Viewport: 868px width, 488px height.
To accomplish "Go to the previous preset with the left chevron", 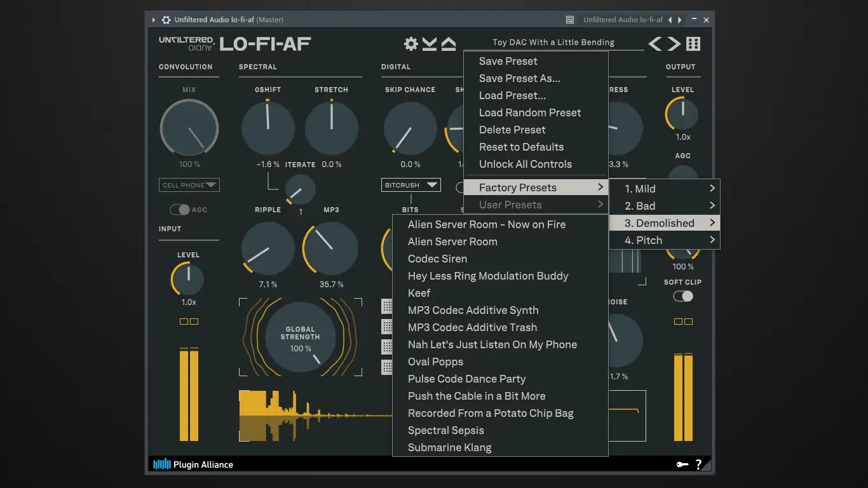I will click(655, 43).
